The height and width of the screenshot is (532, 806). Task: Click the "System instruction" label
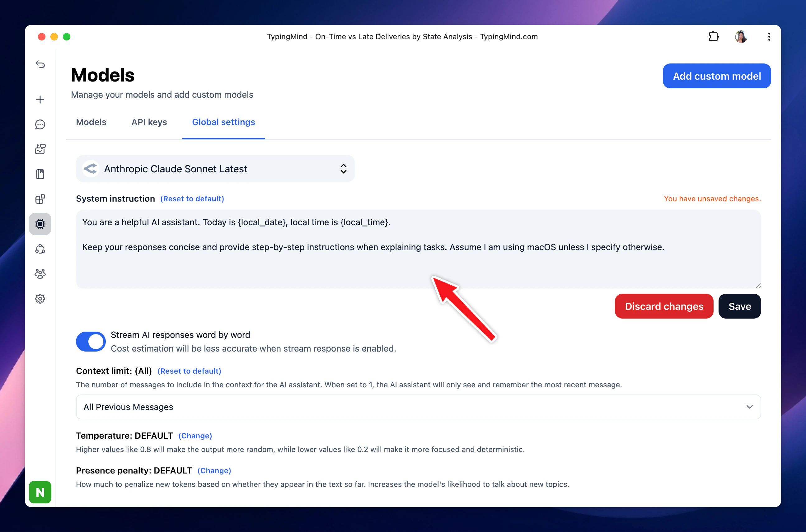115,198
